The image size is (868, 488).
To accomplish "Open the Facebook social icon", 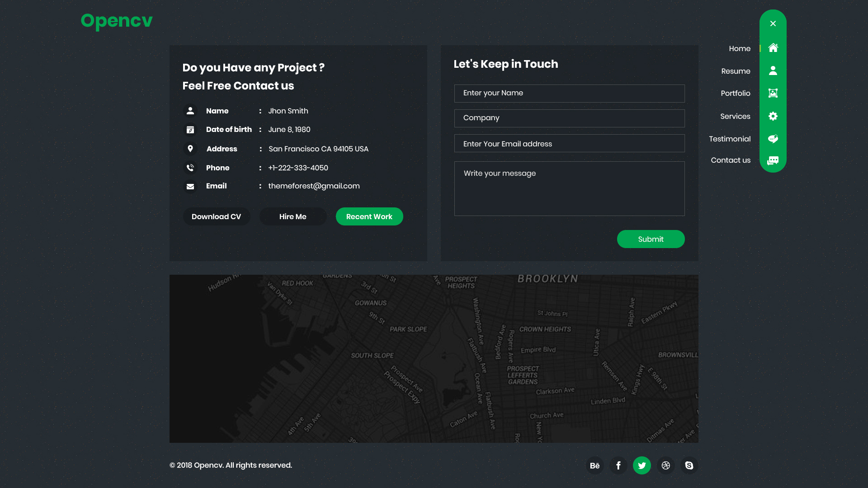I will [618, 465].
